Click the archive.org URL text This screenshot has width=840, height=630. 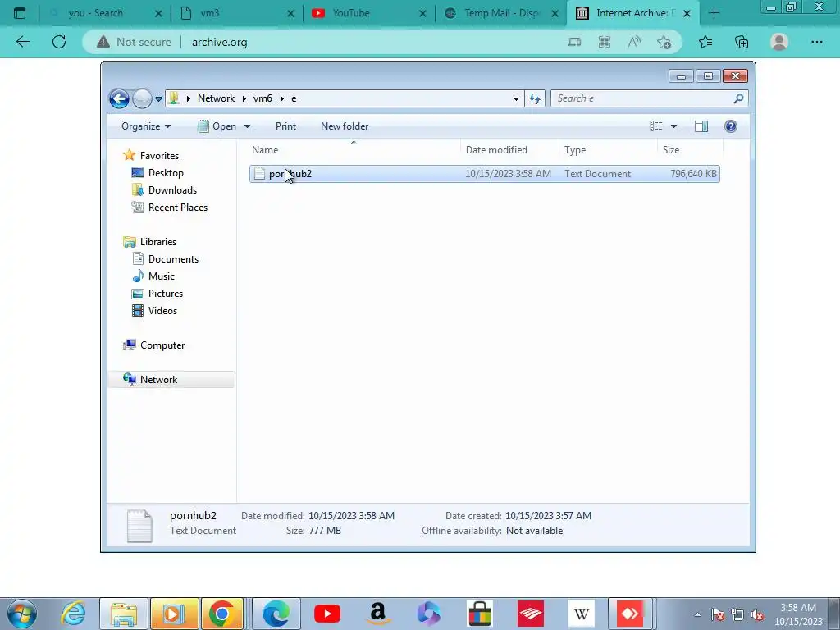pos(220,43)
